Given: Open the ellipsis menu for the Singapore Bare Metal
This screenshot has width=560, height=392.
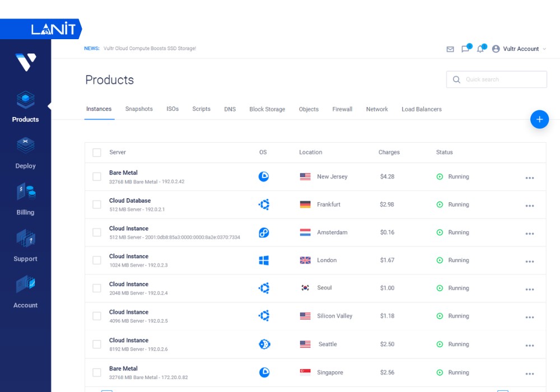Looking at the screenshot, I should coord(530,372).
